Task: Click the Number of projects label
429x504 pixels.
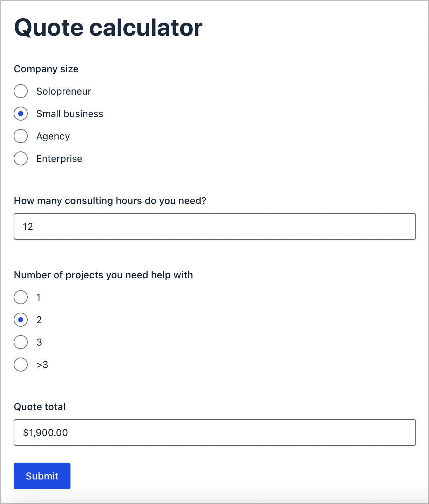Action: click(x=103, y=275)
